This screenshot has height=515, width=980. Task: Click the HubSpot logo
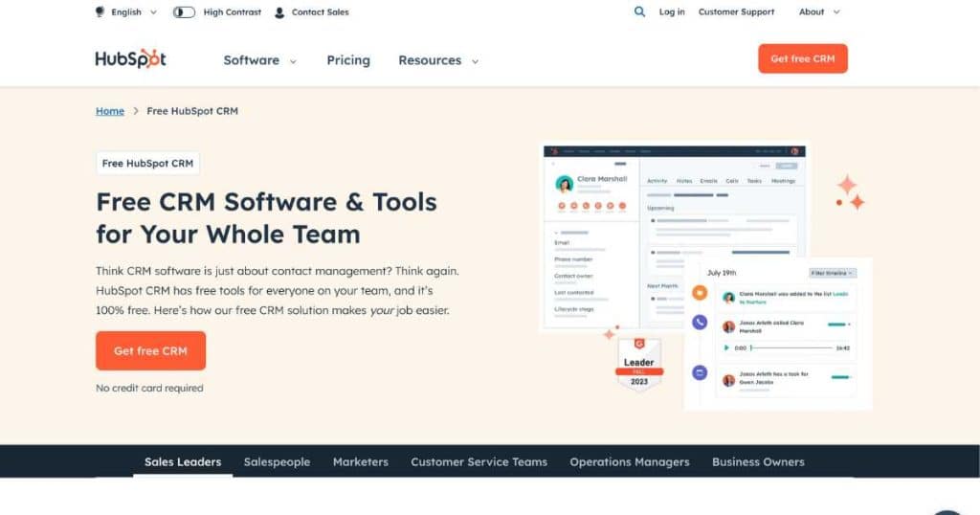pyautogui.click(x=131, y=59)
